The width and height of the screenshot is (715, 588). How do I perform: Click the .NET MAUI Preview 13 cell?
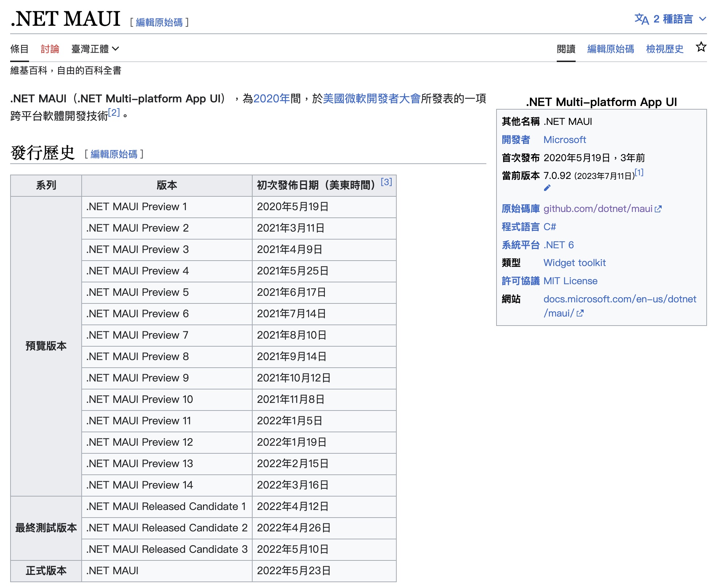click(167, 464)
